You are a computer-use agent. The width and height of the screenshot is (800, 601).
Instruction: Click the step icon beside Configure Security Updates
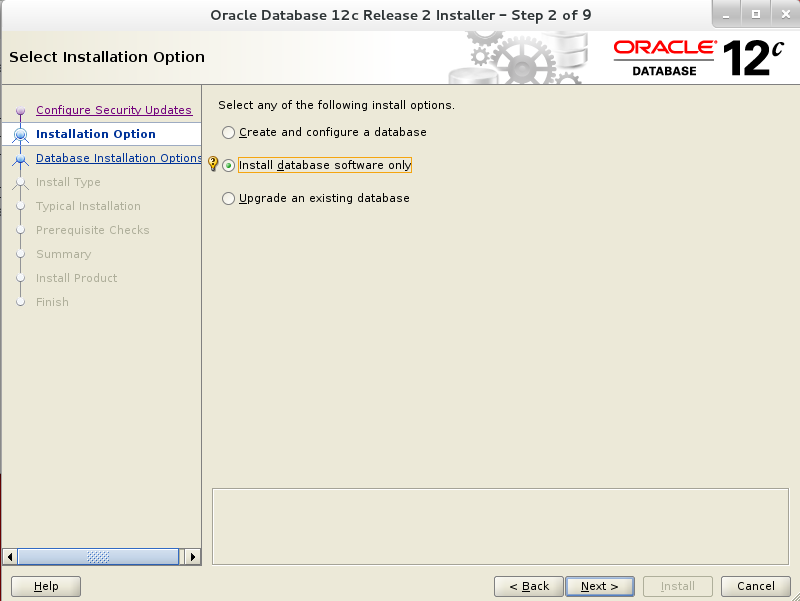(22, 110)
